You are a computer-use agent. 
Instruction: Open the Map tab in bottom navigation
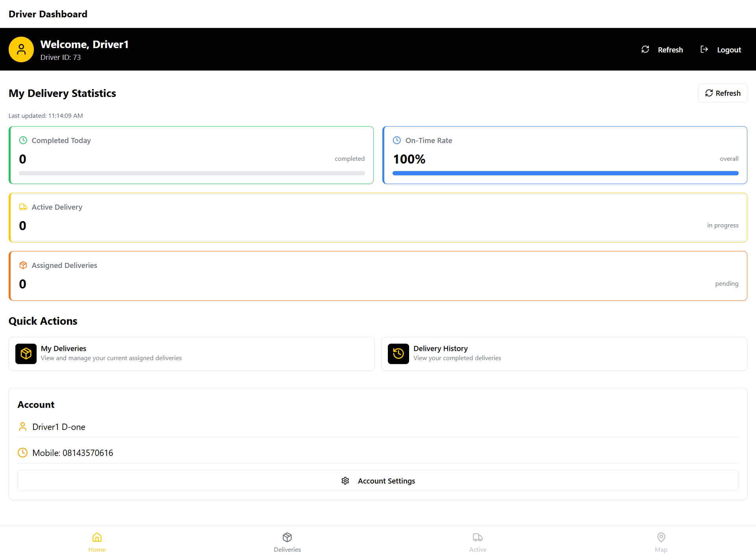(x=661, y=542)
